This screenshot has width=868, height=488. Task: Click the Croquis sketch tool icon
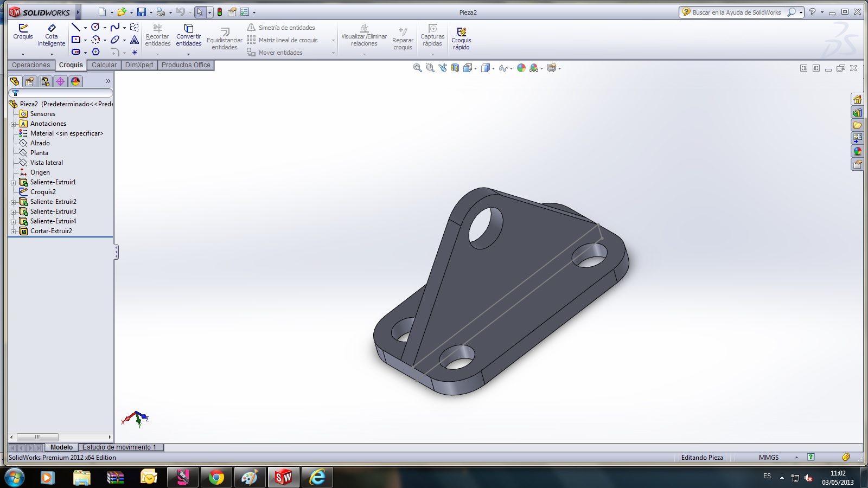pyautogui.click(x=23, y=31)
